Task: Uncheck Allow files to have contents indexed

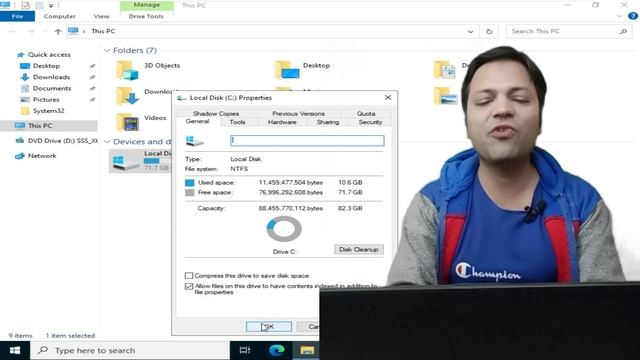Action: (x=189, y=286)
